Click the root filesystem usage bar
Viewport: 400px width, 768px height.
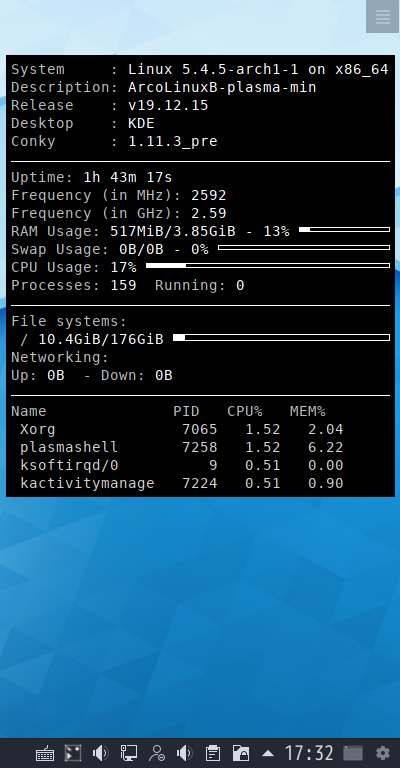pos(282,337)
